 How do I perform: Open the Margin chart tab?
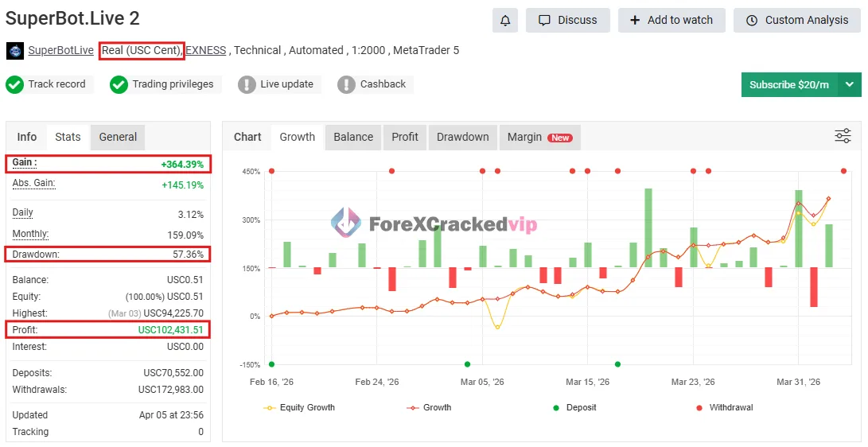[539, 137]
